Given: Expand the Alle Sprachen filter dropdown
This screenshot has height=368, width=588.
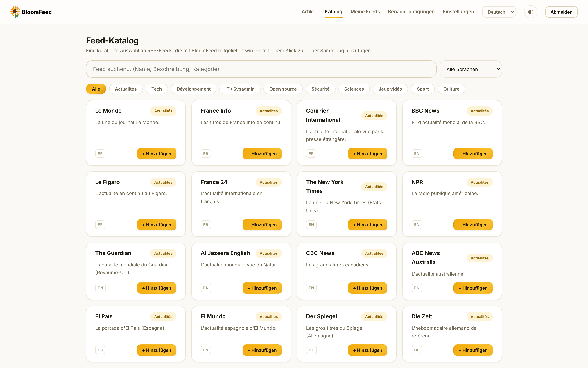Looking at the screenshot, I should pos(471,69).
